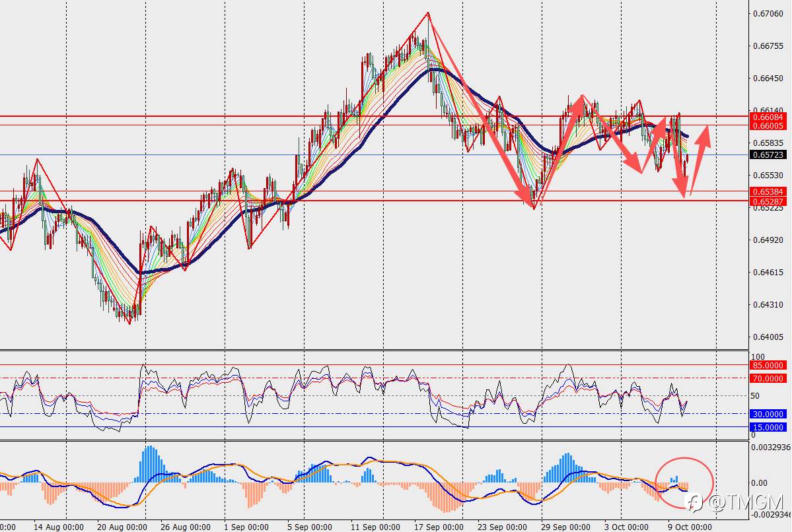This screenshot has width=792, height=532.
Task: Click the 0.0032936 MACD scale value
Action: pos(771,448)
